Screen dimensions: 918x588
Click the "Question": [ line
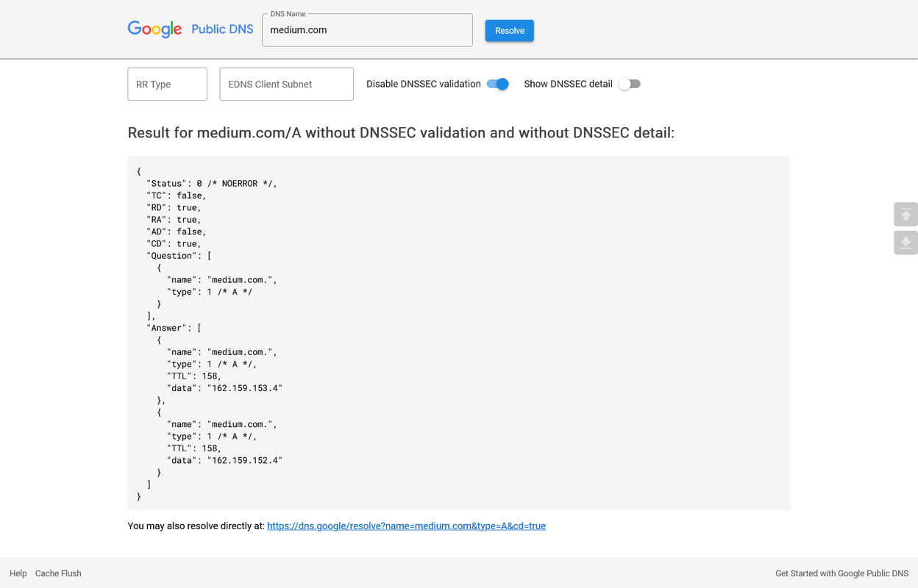179,256
